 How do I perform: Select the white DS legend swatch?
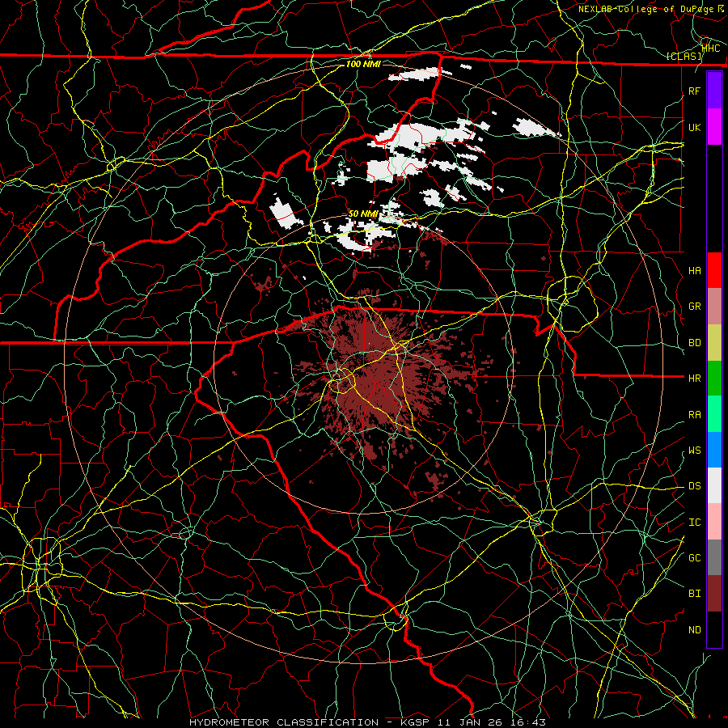coord(714,485)
